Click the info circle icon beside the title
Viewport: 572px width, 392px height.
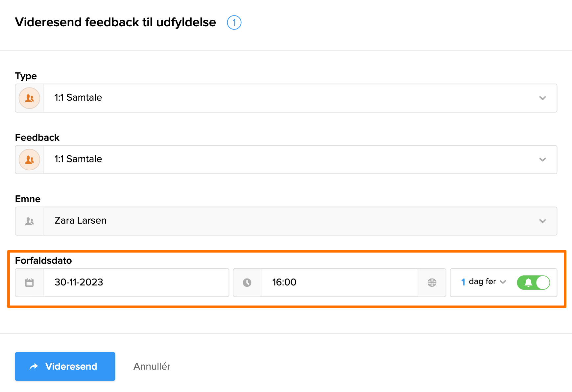coord(234,23)
